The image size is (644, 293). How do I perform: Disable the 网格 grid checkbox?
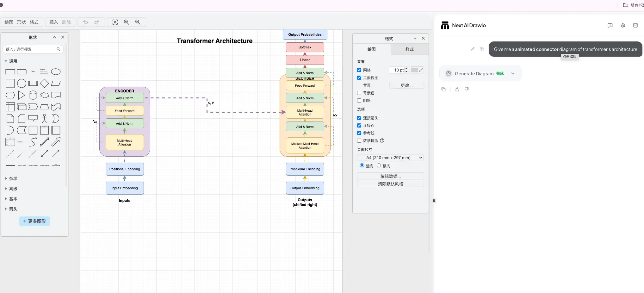(359, 70)
